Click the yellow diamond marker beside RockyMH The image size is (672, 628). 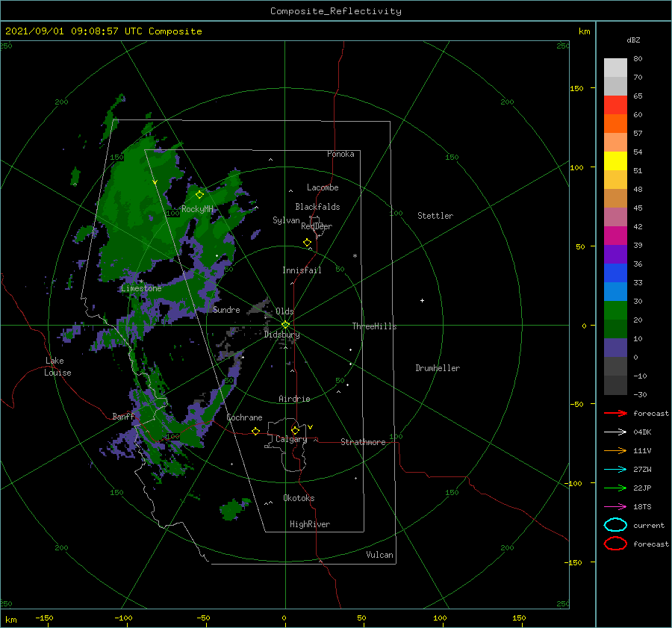[199, 195]
